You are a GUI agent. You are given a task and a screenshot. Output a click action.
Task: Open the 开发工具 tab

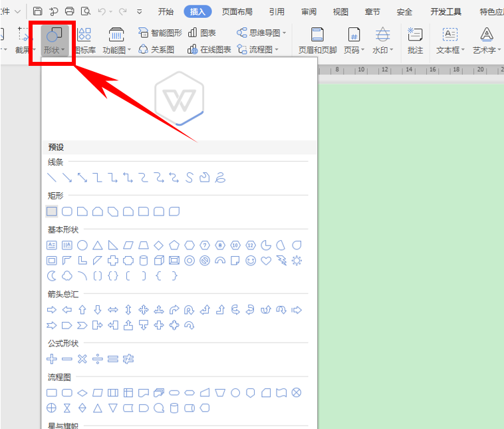(x=446, y=12)
